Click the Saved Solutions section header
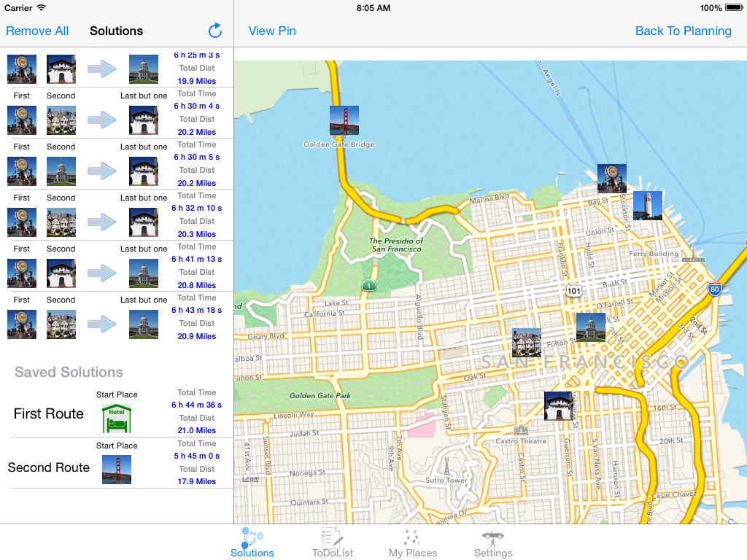This screenshot has height=560, width=747. point(69,372)
